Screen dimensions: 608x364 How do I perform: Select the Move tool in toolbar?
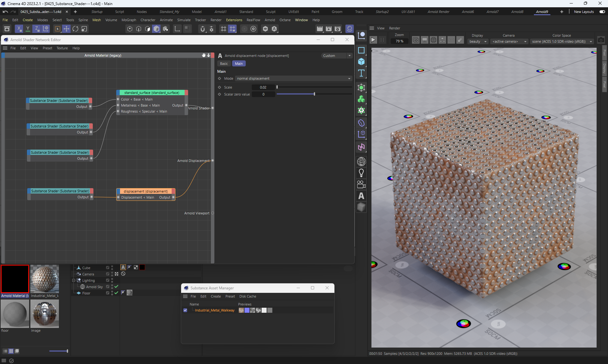pyautogui.click(x=66, y=29)
